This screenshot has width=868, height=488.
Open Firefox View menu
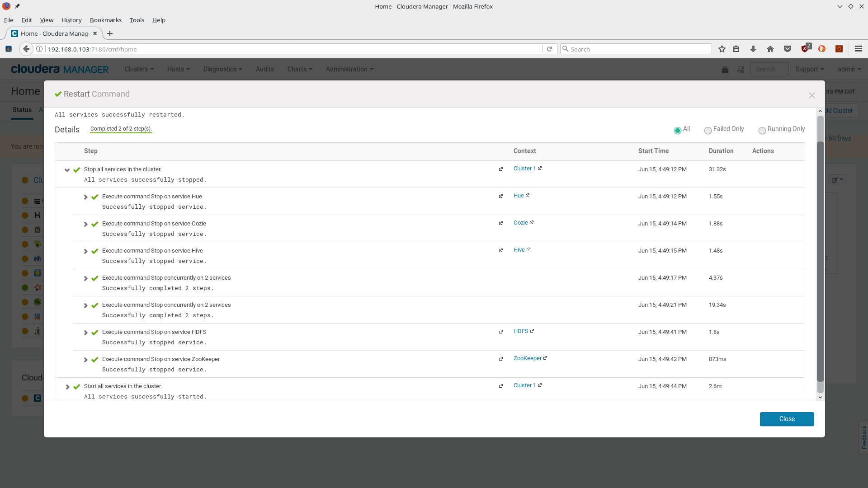click(47, 20)
